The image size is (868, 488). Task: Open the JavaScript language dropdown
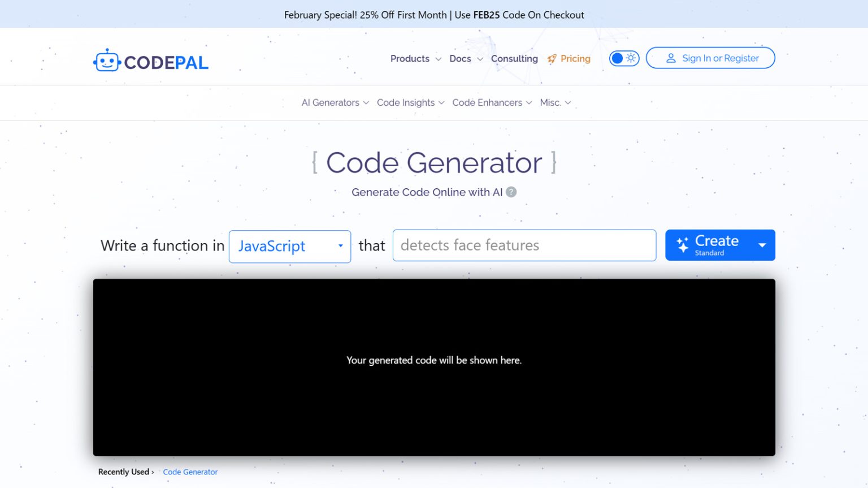(x=289, y=246)
